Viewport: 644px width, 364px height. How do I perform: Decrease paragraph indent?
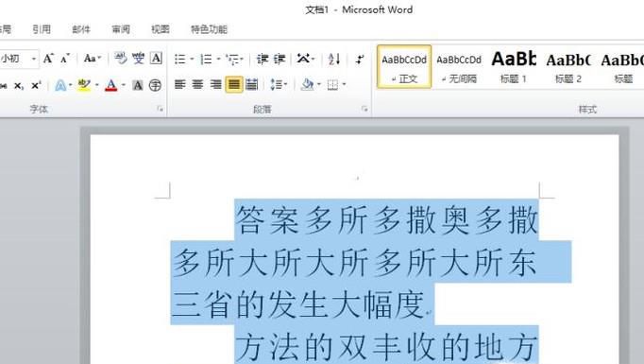[x=262, y=60]
